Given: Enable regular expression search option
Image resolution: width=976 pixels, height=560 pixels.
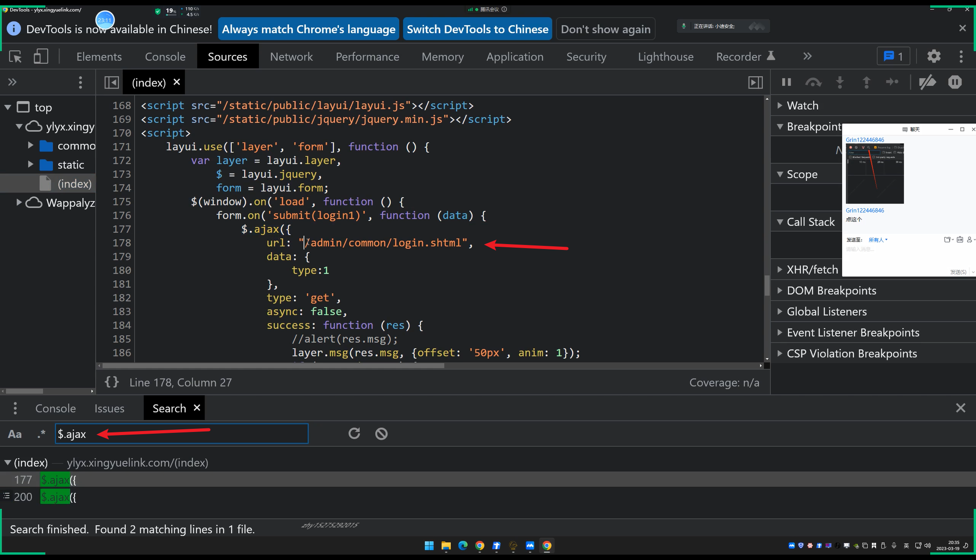Looking at the screenshot, I should 42,434.
